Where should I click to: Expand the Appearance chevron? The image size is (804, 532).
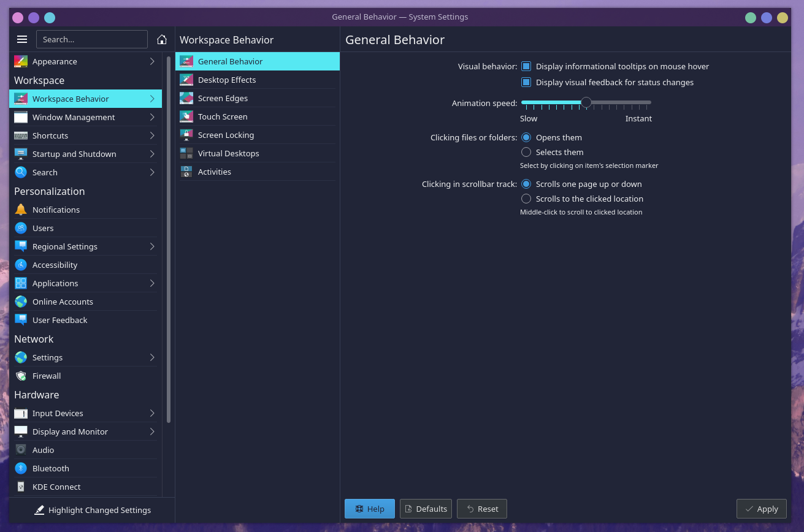click(152, 61)
